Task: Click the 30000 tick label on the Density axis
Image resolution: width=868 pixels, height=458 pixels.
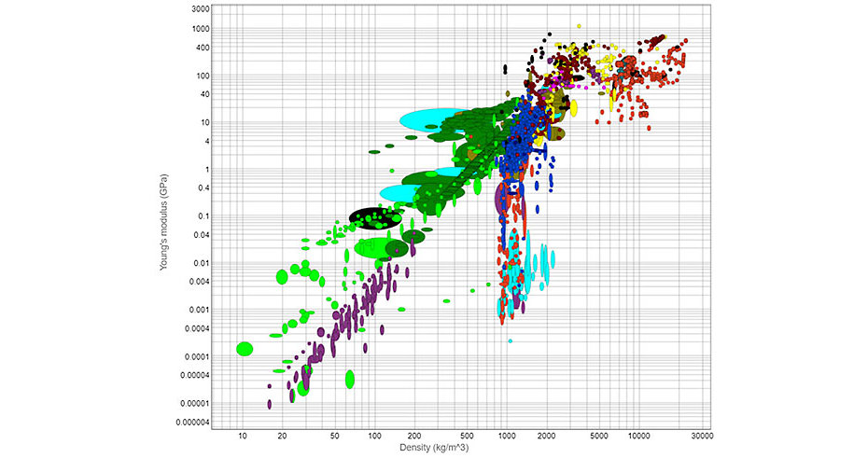Action: pyautogui.click(x=702, y=437)
